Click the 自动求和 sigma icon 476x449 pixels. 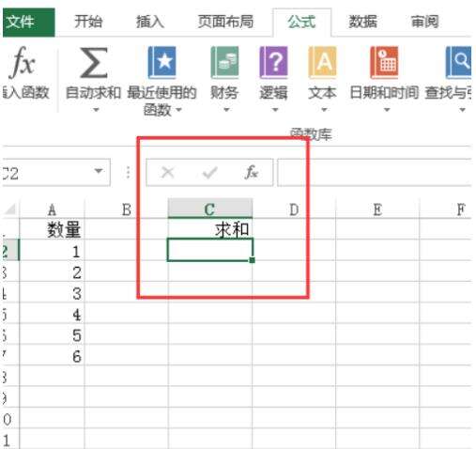coord(94,63)
